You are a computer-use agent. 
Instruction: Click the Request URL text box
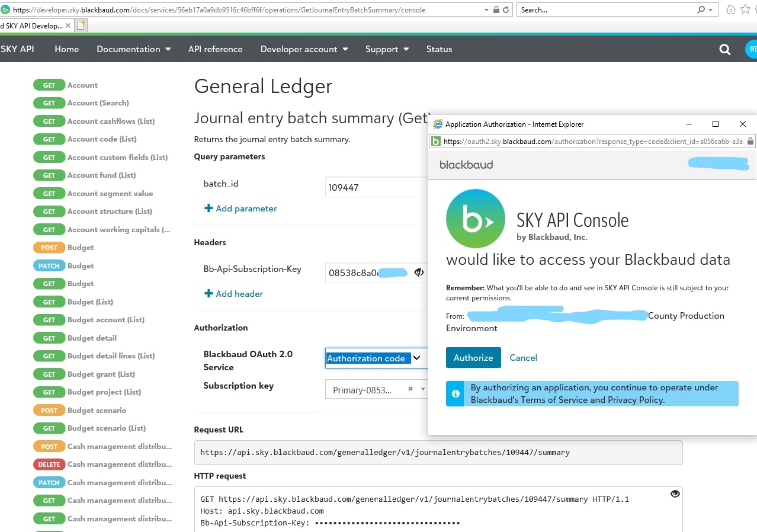(x=438, y=452)
